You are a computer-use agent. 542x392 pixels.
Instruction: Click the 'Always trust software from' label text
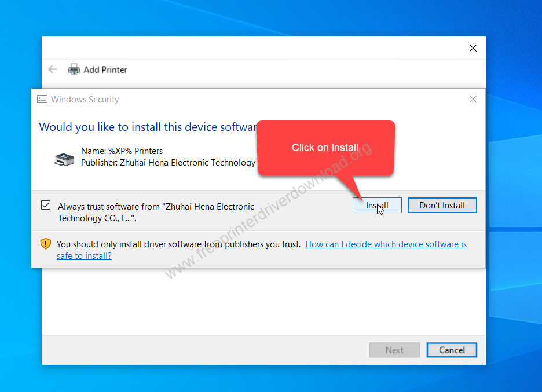[156, 213]
